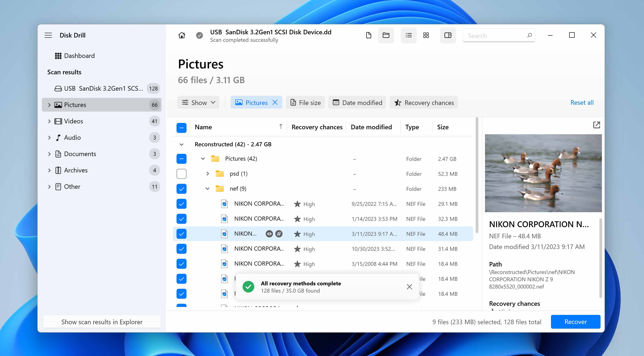Expand the Pictures category in sidebar

(49, 105)
